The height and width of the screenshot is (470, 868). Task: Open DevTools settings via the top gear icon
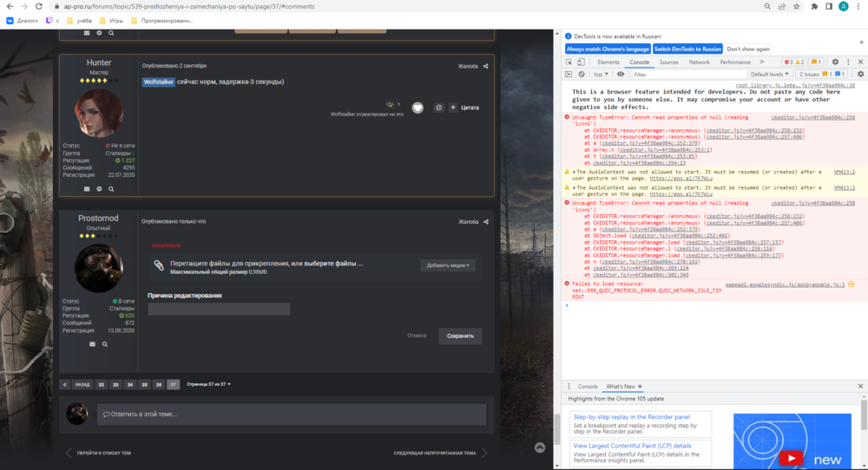(835, 62)
